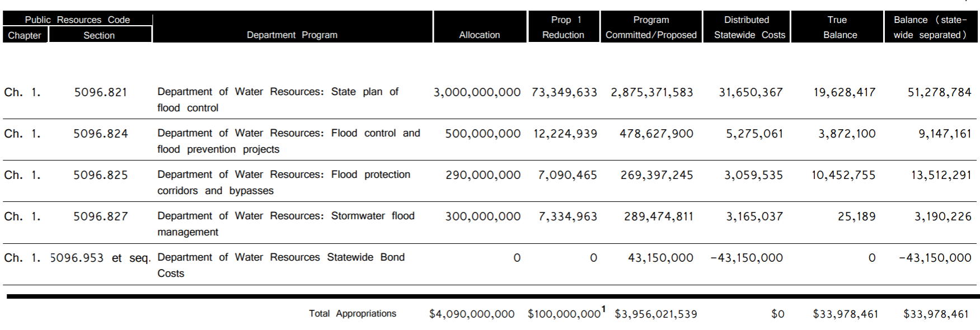Click the True Balance column header

click(837, 27)
